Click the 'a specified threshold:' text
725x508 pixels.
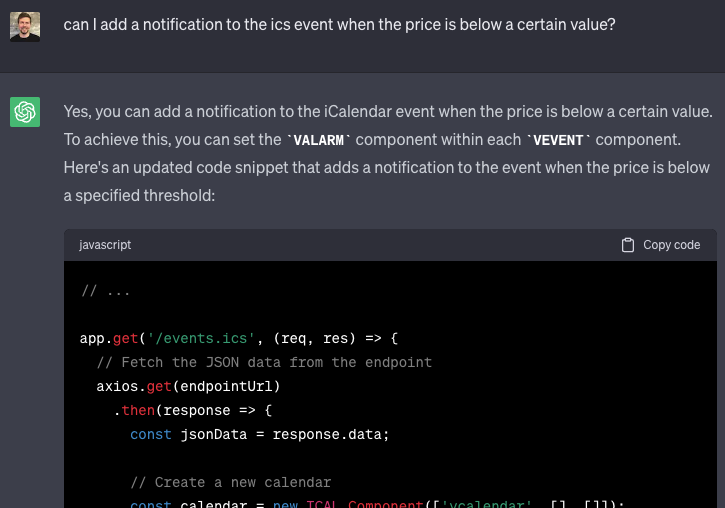pyautogui.click(x=139, y=196)
